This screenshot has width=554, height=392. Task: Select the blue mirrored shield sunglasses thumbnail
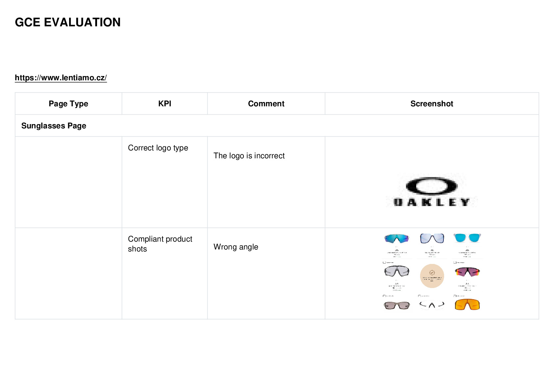click(396, 238)
